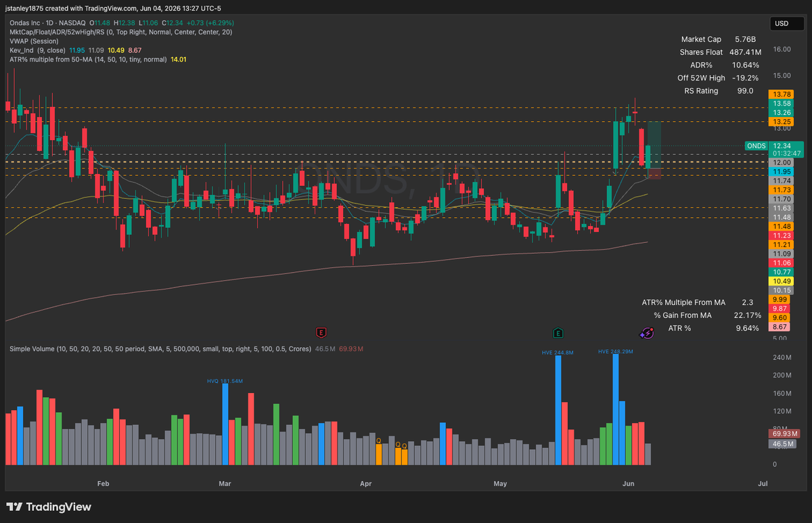The height and width of the screenshot is (523, 812).
Task: Click the ATR% Multiple From MA 2.3 value
Action: 748,302
